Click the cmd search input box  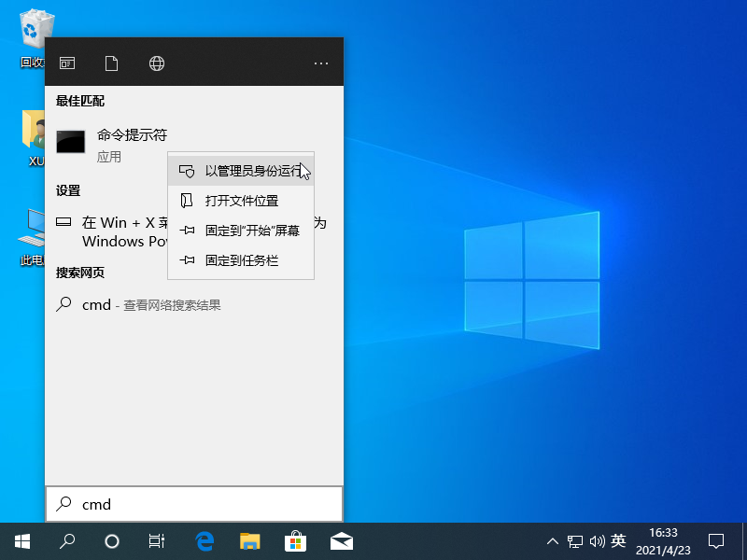click(194, 504)
